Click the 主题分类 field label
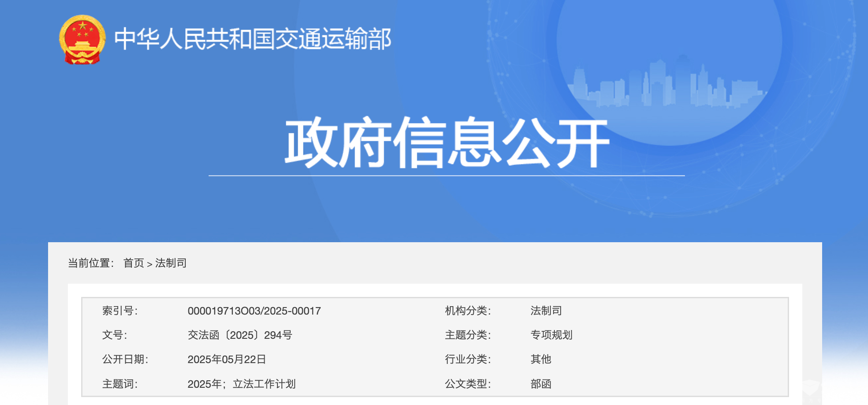The image size is (868, 405). (468, 335)
